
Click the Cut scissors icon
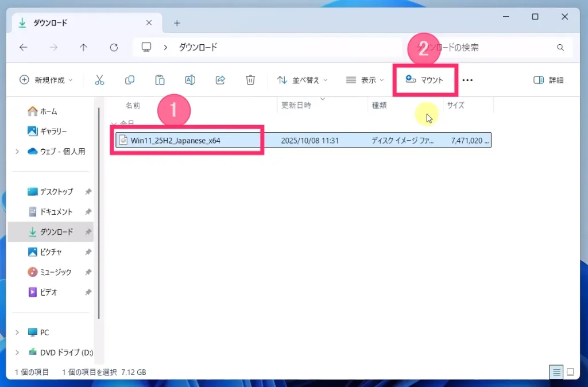pos(99,80)
